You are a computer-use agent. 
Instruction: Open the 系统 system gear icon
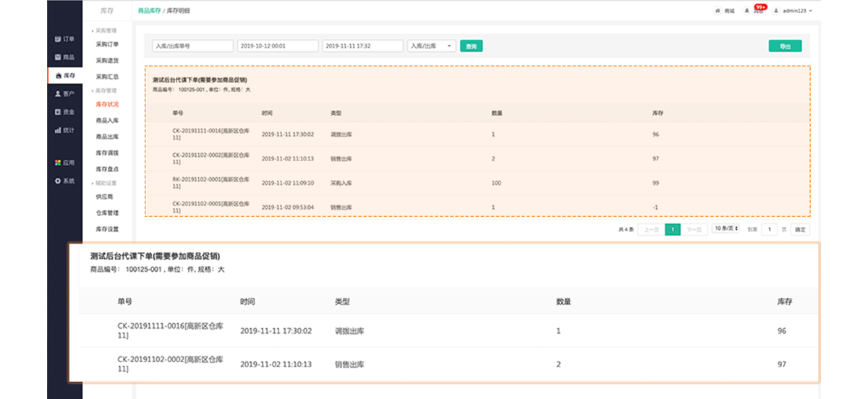58,181
